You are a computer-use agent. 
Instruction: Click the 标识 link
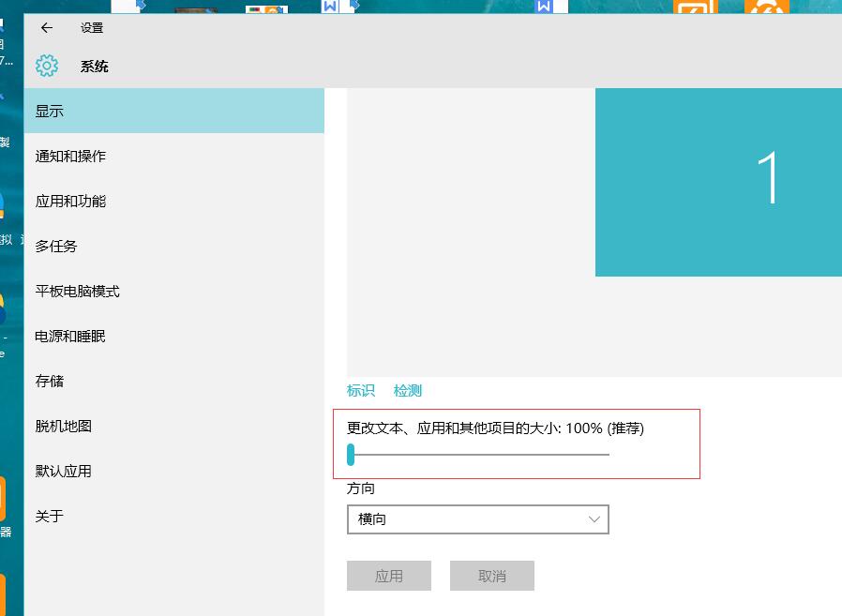tap(360, 391)
